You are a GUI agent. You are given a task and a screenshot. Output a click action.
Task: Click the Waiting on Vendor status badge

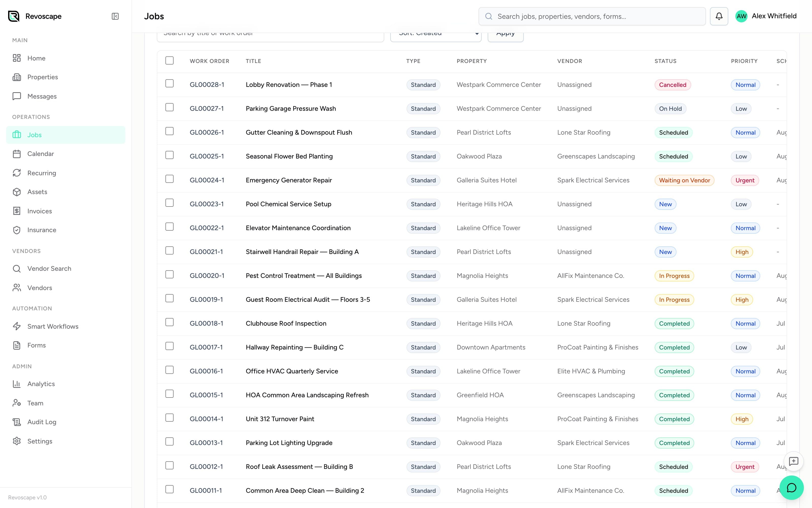click(x=685, y=180)
